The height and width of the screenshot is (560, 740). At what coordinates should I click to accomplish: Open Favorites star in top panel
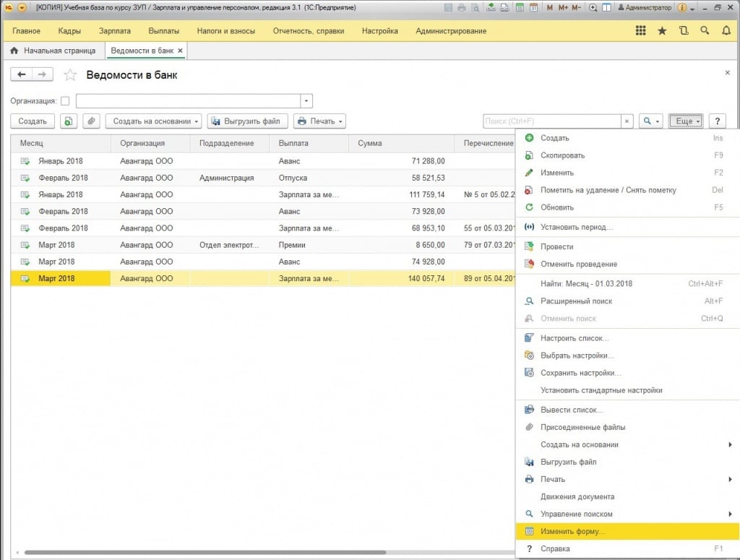point(662,31)
